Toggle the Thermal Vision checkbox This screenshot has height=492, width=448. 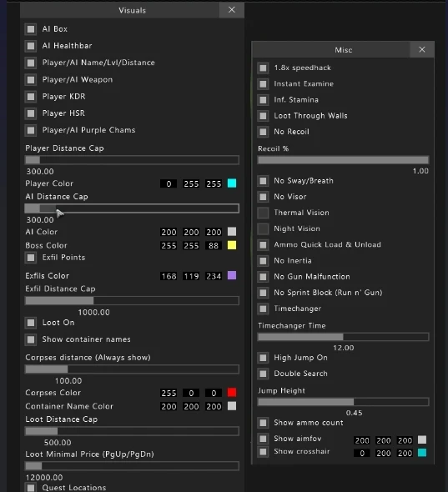(x=263, y=213)
